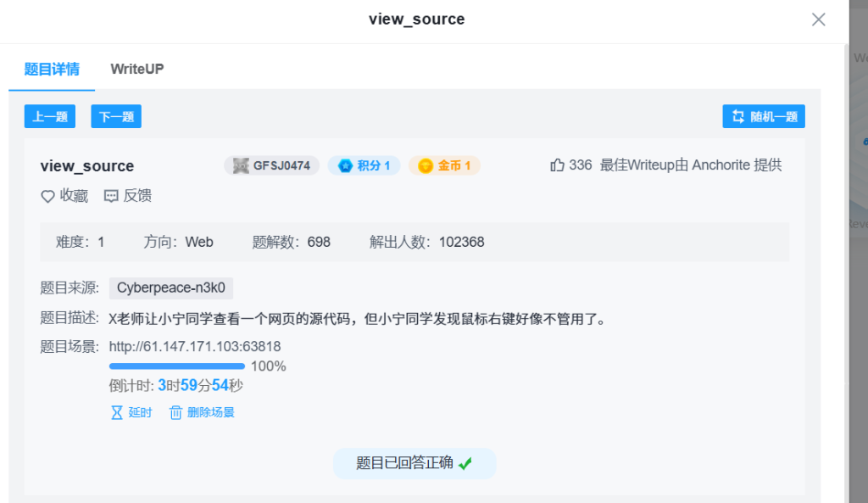This screenshot has width=868, height=503.
Task: Click the Cyberpeace-n3k0 source tag
Action: pyautogui.click(x=171, y=288)
